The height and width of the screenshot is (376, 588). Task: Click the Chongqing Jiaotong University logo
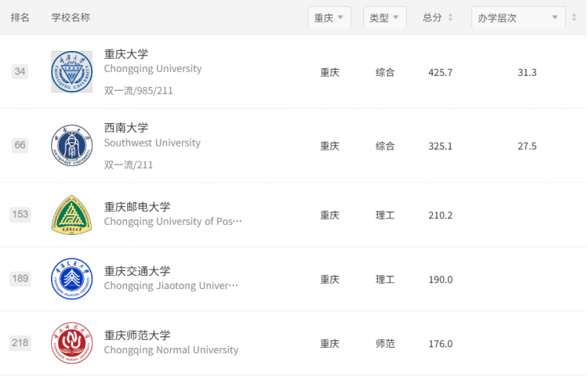pos(71,279)
